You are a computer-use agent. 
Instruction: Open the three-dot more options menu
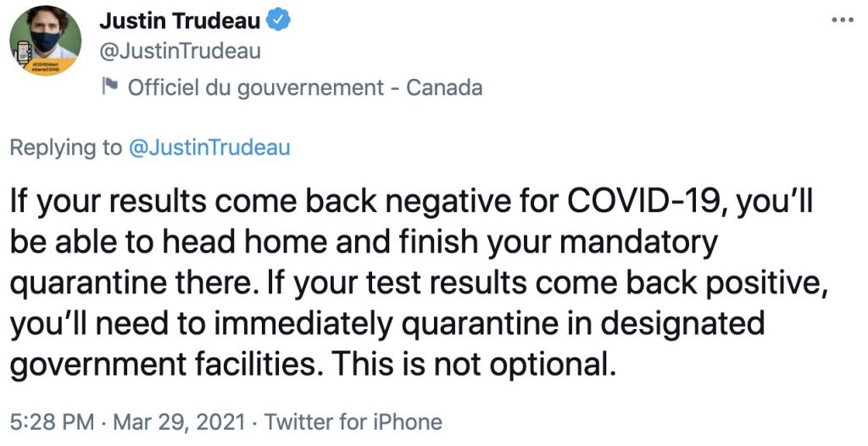[x=843, y=20]
